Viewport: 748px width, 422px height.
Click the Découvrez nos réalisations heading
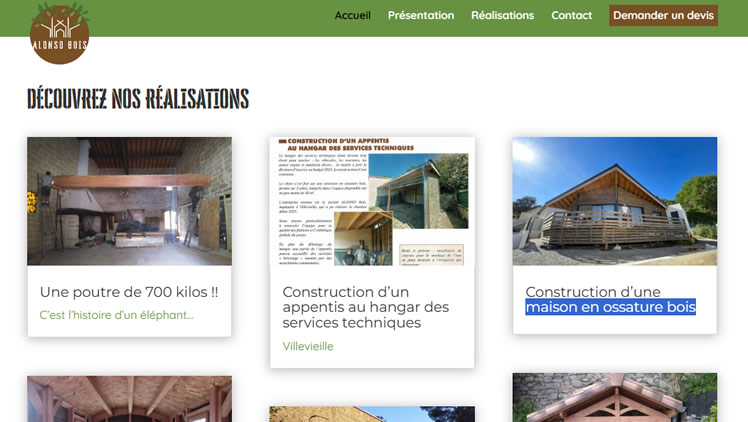pyautogui.click(x=138, y=99)
